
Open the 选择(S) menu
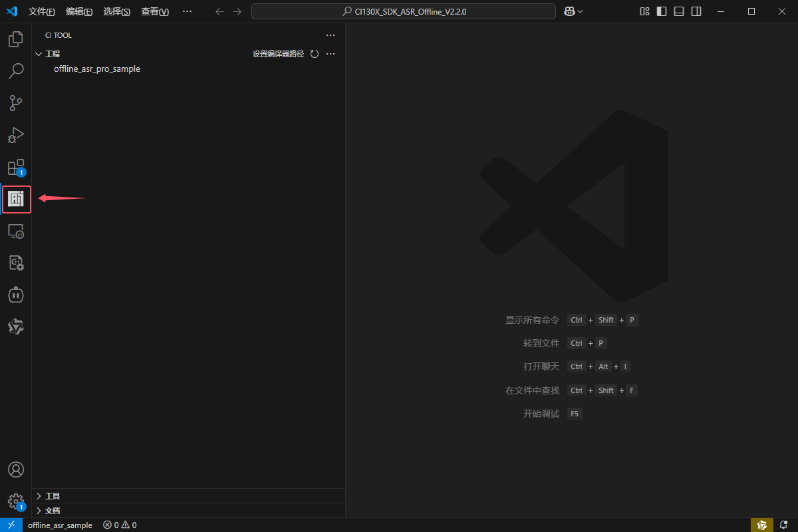click(x=117, y=11)
